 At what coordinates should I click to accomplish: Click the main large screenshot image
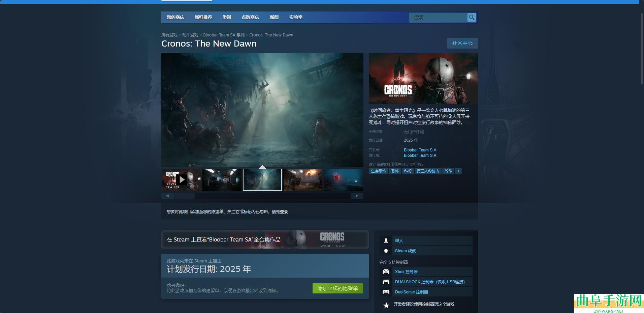(x=262, y=110)
